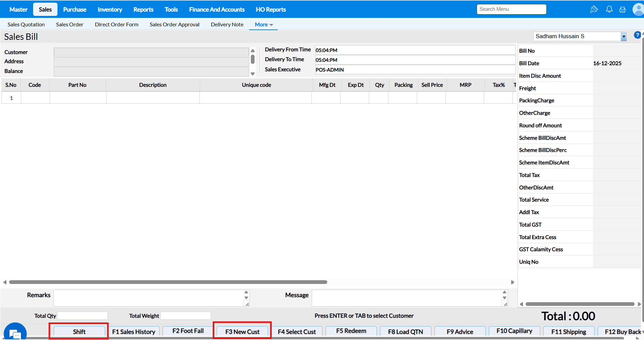Open Finance And Accounts menu

point(217,9)
